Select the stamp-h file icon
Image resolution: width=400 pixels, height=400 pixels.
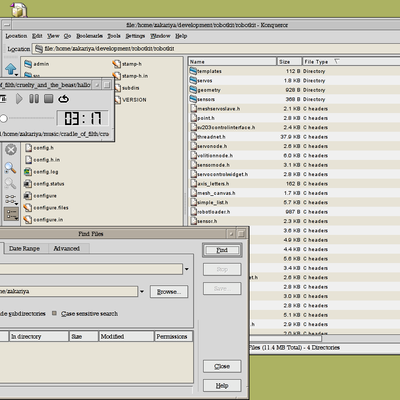[117, 64]
